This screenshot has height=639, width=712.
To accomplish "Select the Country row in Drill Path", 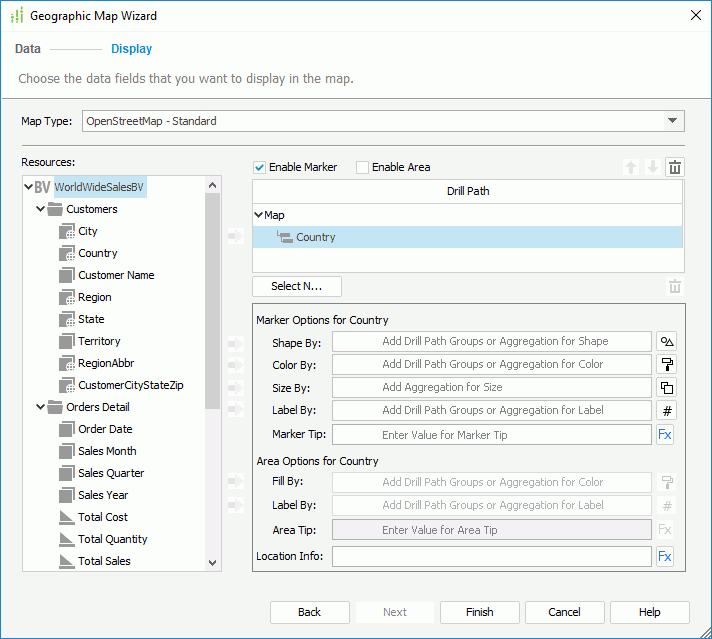I will (467, 237).
